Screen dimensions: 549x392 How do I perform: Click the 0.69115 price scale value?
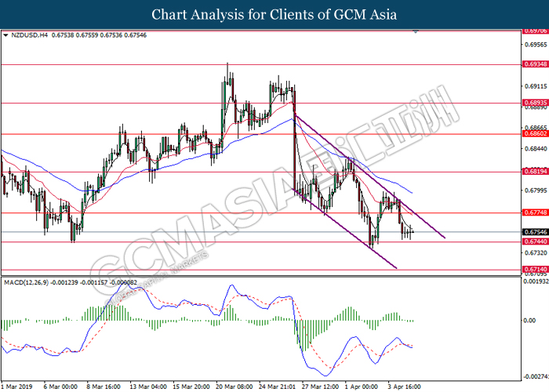(x=536, y=86)
